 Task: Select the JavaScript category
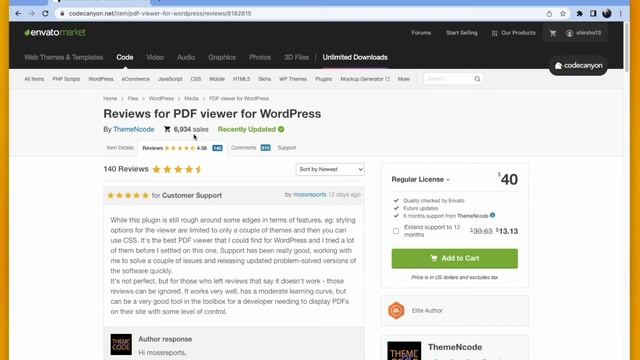coord(170,79)
